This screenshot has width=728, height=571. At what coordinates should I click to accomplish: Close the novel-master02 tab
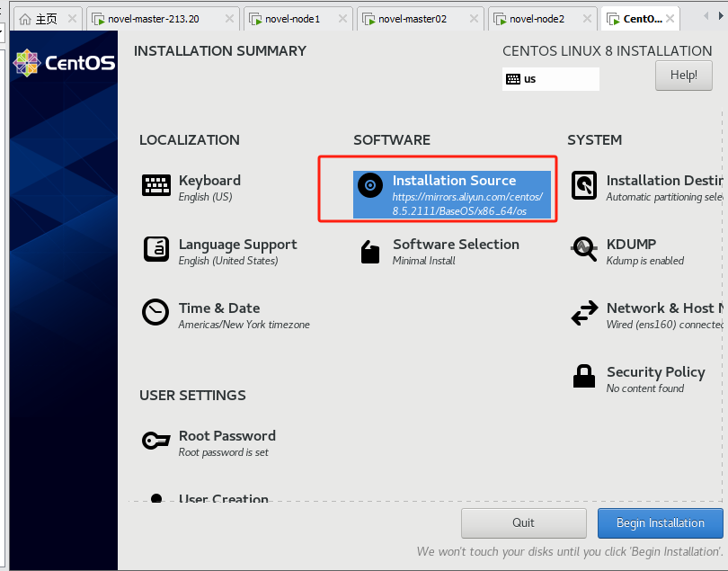pyautogui.click(x=474, y=19)
